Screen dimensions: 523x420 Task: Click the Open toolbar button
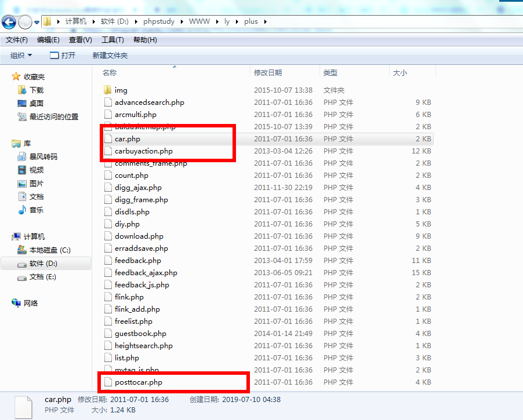63,56
